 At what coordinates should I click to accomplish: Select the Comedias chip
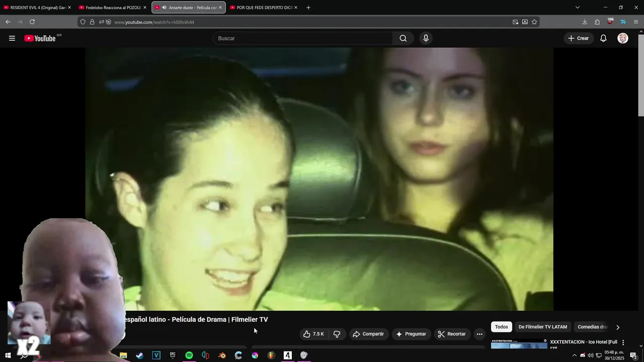(x=593, y=327)
